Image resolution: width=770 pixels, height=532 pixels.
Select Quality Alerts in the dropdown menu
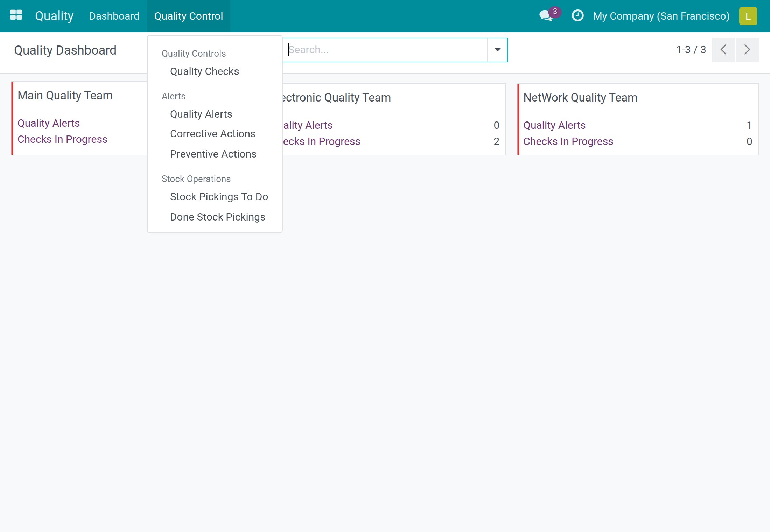tap(201, 114)
